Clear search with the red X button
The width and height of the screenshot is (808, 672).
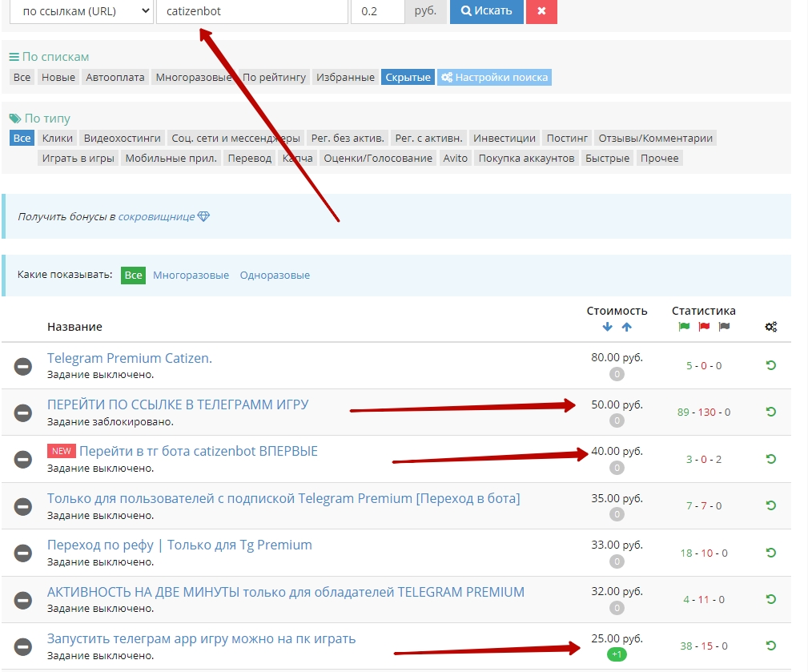541,11
